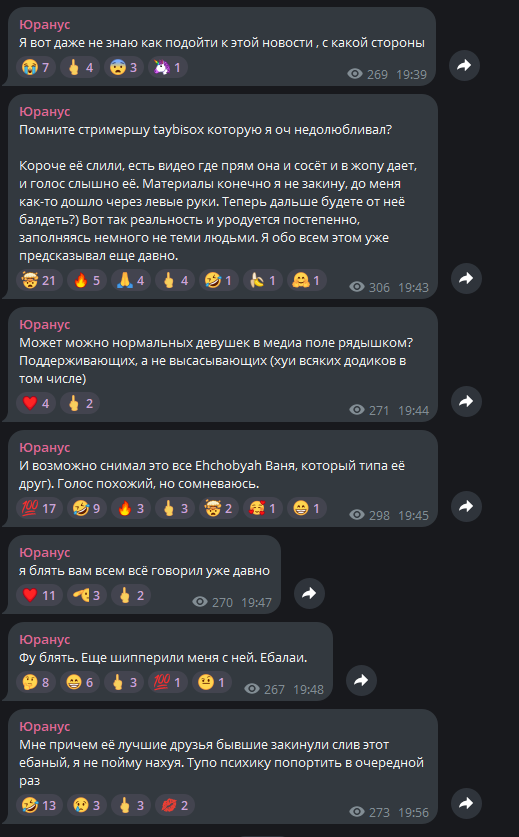Screen dimensions: 519x837
Task: Forward the Ehchobyah message from 19:45
Action: tap(466, 506)
